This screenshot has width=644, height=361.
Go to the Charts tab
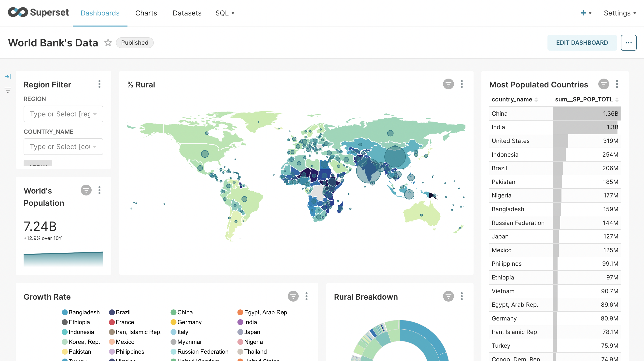coord(146,13)
